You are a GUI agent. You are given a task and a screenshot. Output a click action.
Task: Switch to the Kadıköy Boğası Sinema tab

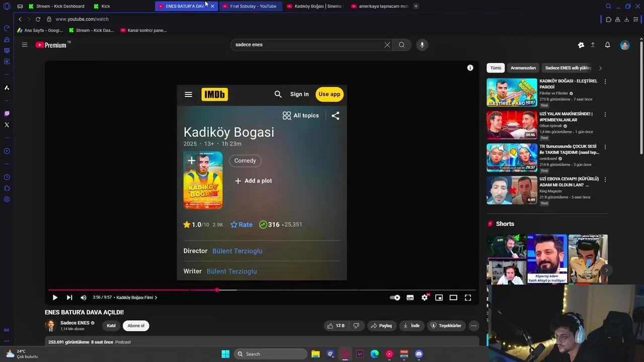tap(314, 6)
